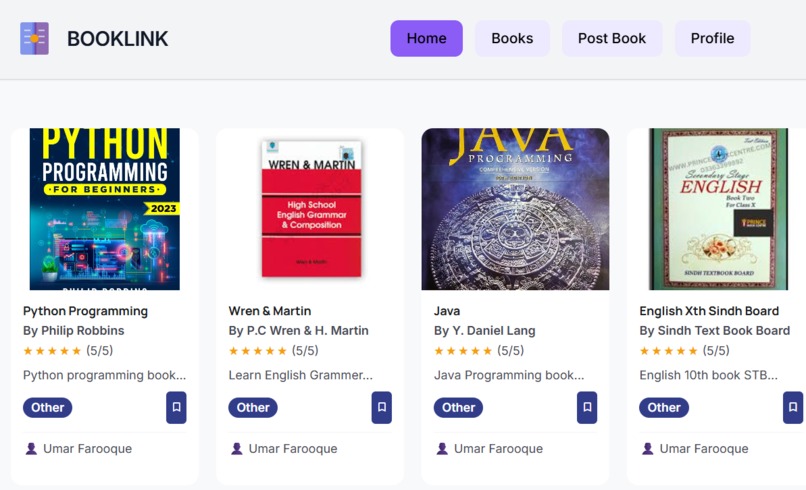806x490 pixels.
Task: Open the Profile page
Action: [x=712, y=39]
